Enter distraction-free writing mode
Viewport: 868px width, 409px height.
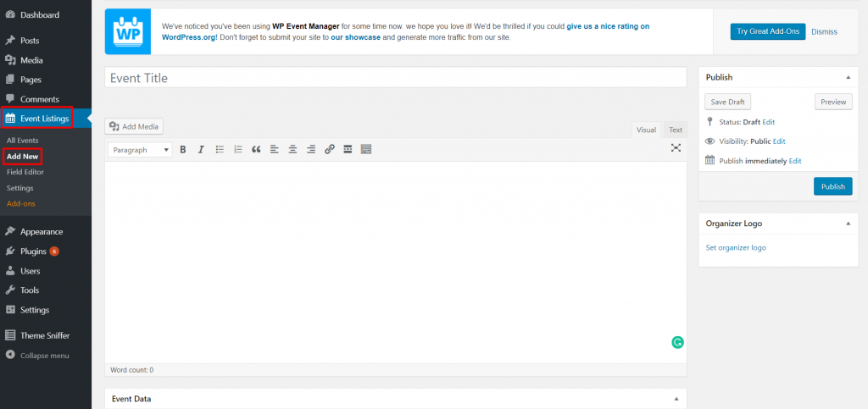click(676, 147)
